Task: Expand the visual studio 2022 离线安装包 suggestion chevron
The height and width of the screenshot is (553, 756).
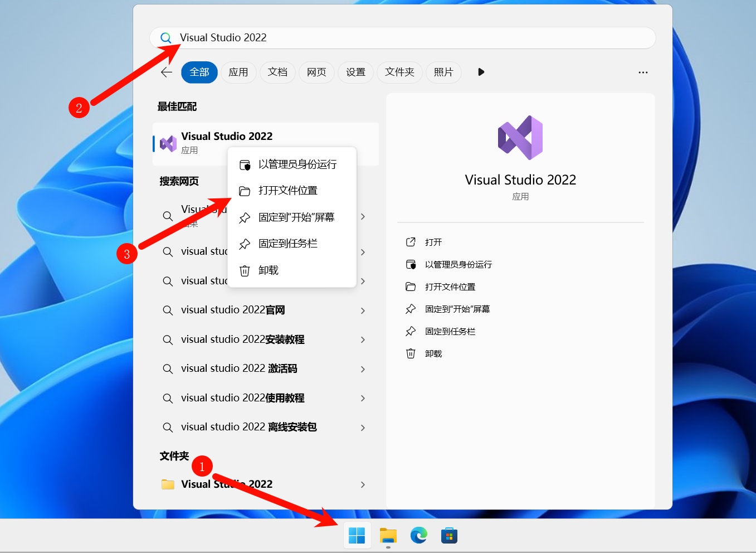Action: tap(363, 428)
